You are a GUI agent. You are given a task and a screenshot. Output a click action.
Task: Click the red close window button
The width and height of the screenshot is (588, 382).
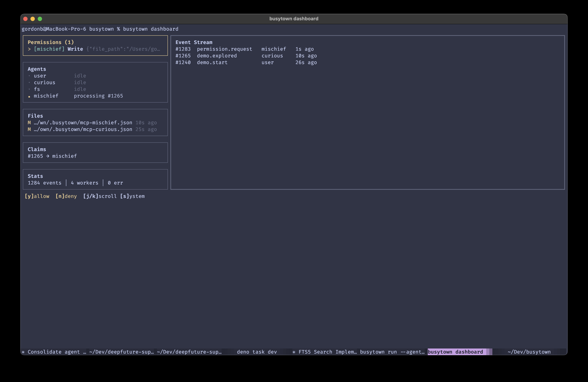pos(25,19)
